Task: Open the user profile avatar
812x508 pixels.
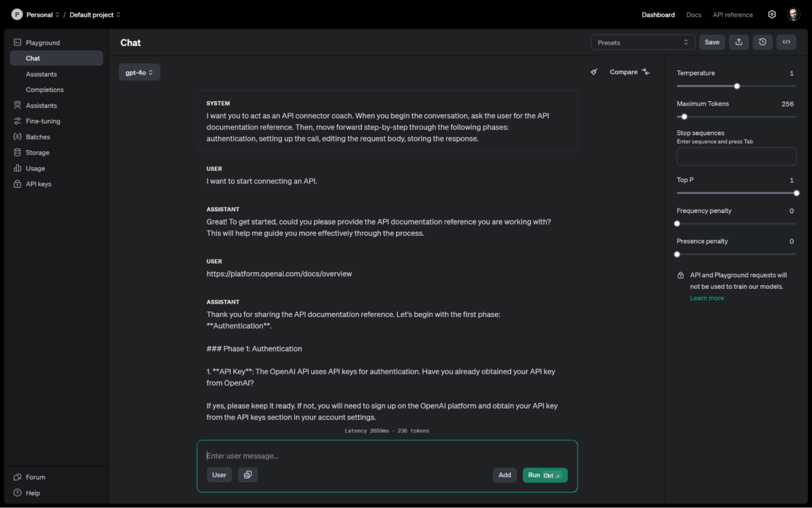Action: point(794,15)
